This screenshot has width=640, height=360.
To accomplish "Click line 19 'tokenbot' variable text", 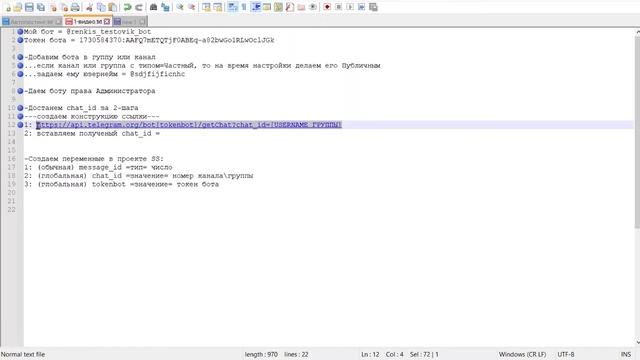I will [109, 184].
